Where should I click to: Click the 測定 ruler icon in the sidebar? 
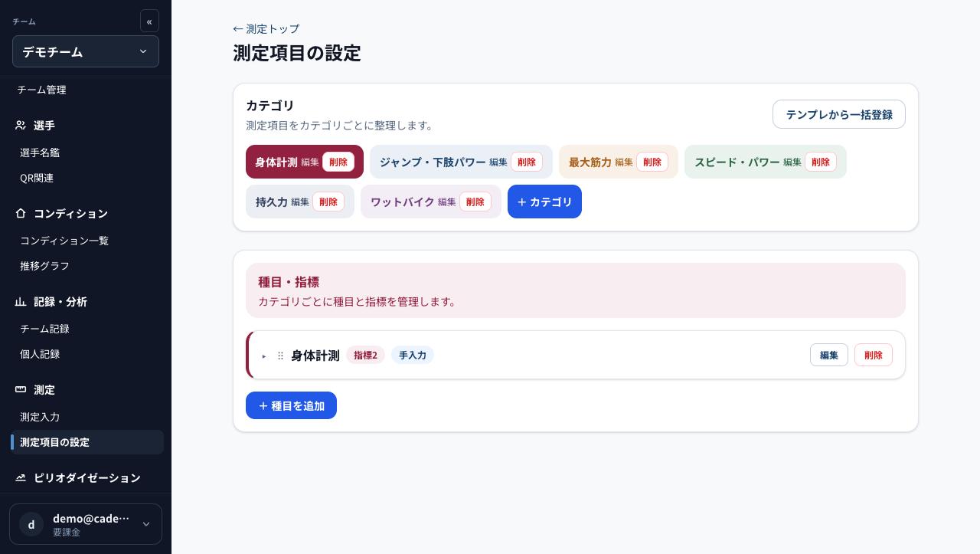coord(21,389)
